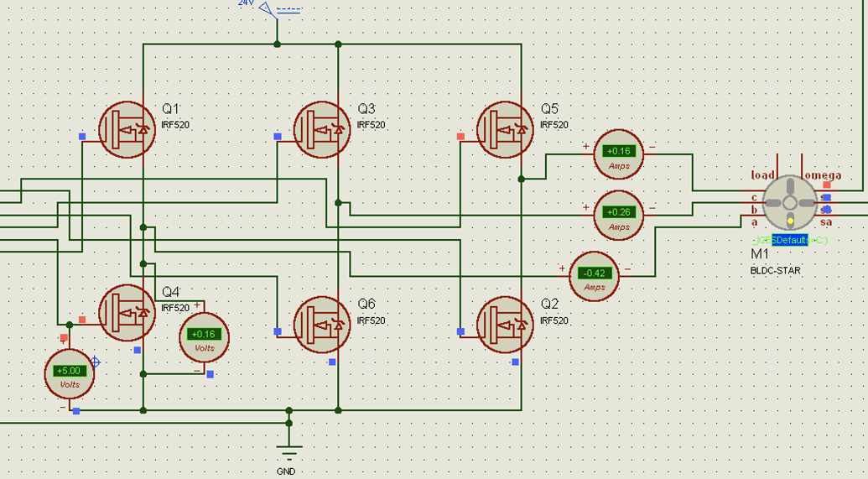Click the highlighted Default text under motor

pyautogui.click(x=790, y=240)
